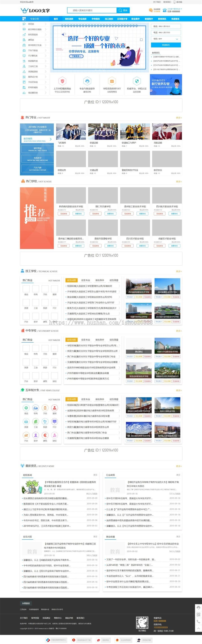The width and height of the screenshot is (202, 644).
Task: Click 在线咨询 under 黔西南民族职业技术学院
Action: pyautogui.click(x=64, y=213)
